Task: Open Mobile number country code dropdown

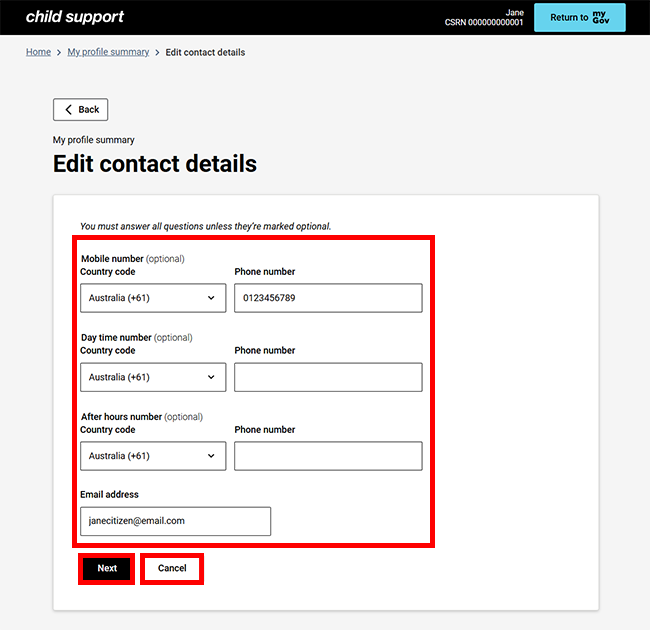Action: (x=153, y=298)
